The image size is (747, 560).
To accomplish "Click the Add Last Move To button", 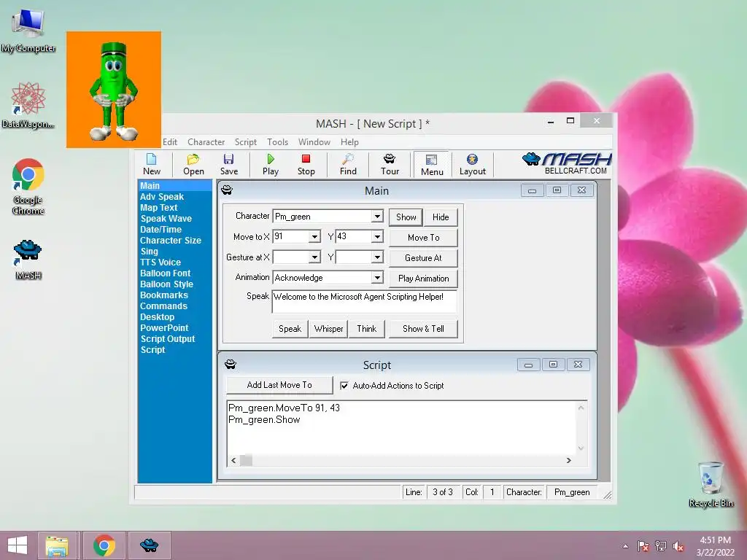I will pos(279,385).
